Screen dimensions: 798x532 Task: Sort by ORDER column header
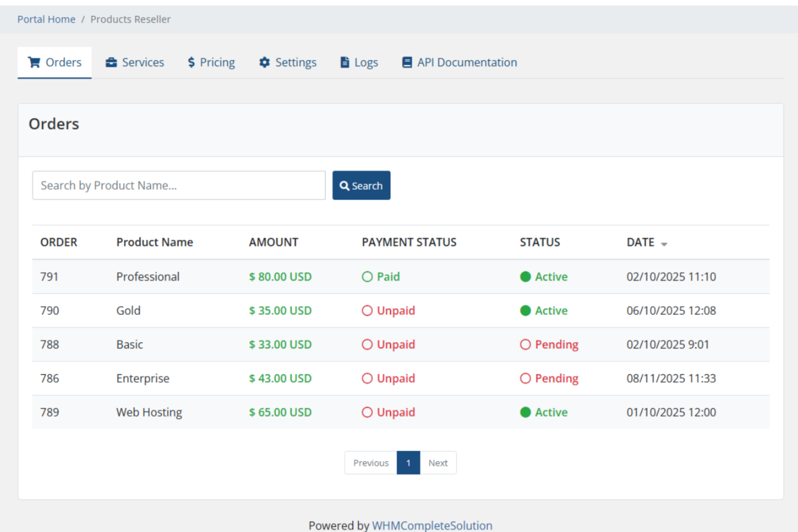pyautogui.click(x=59, y=242)
